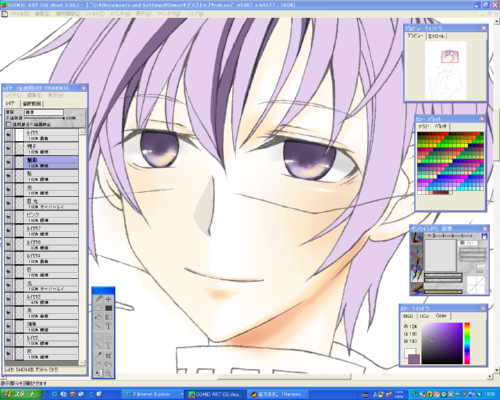500x400 pixels.
Task: Close the color palette window
Action: pyautogui.click(x=482, y=119)
